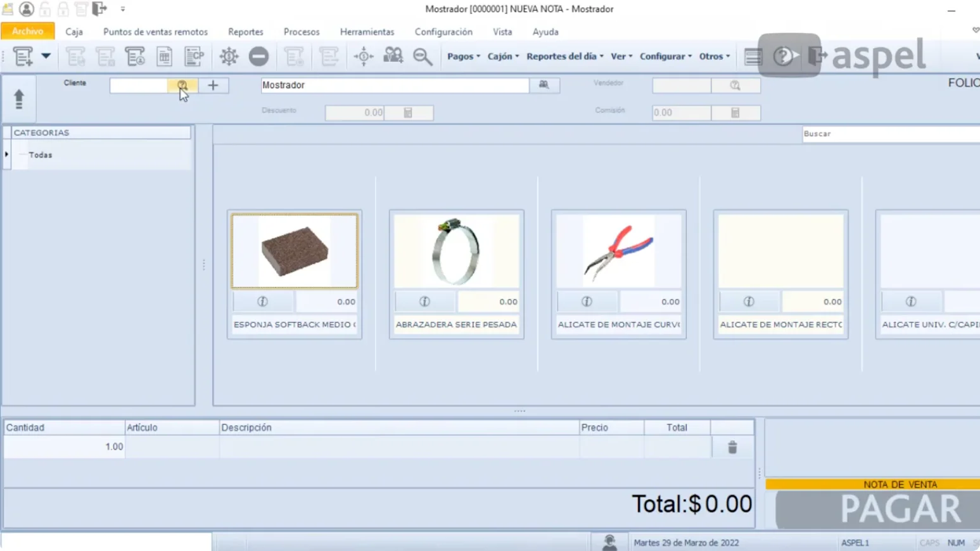This screenshot has height=551, width=980.
Task: Open the client search lookup button
Action: pyautogui.click(x=182, y=85)
